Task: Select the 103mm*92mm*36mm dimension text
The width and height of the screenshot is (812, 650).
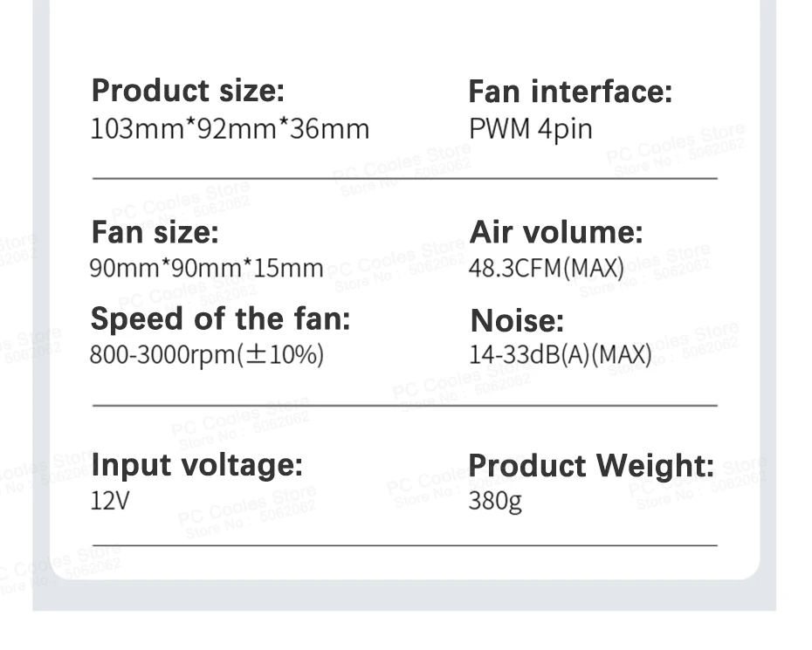Action: (231, 129)
